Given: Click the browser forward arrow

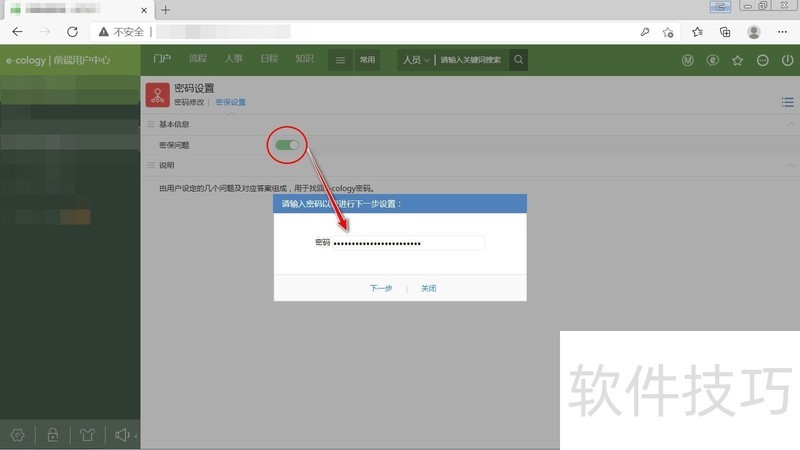Looking at the screenshot, I should 45,32.
